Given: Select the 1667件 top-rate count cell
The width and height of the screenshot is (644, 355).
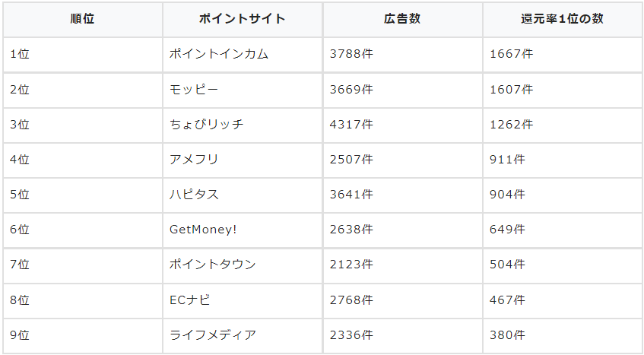Looking at the screenshot, I should pos(512,54).
